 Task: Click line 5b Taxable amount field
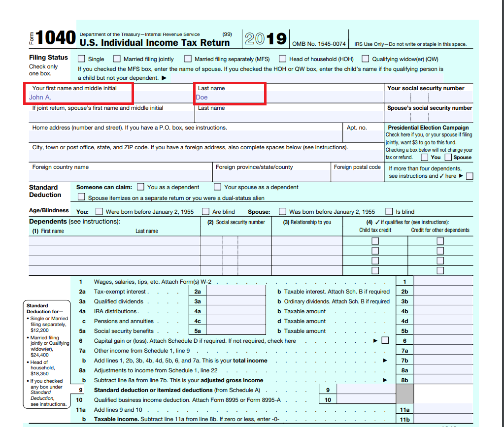pos(443,331)
